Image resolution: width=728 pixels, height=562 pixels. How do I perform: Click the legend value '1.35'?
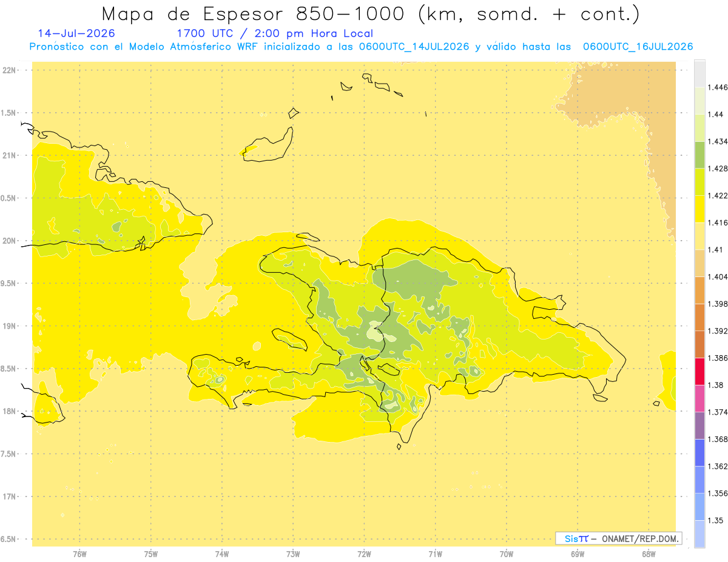point(716,521)
